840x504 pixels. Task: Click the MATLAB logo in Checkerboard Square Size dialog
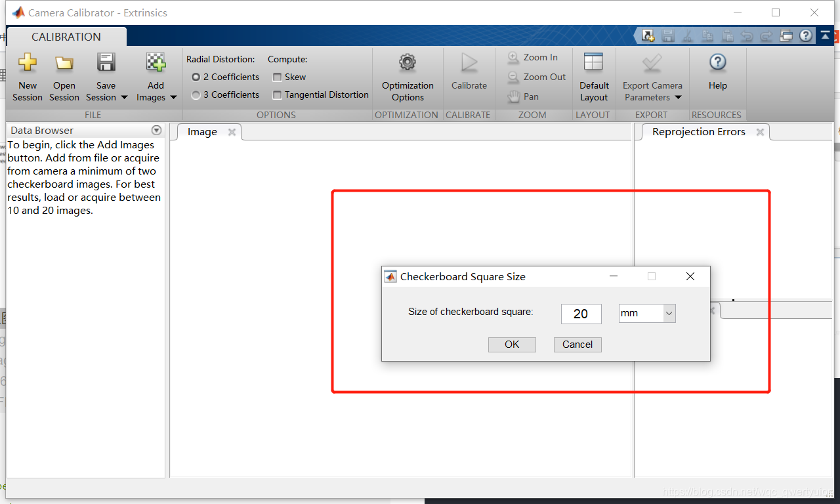390,276
